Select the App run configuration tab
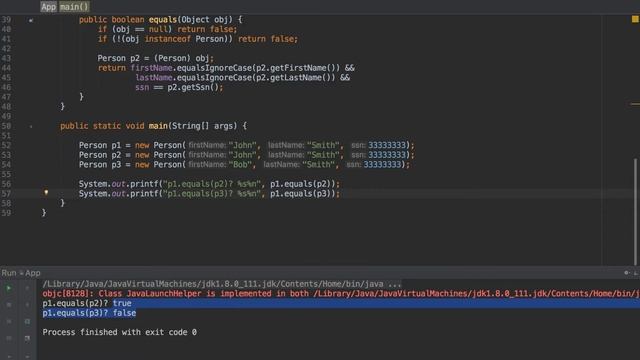Viewport: 640px width, 360px height. point(33,273)
